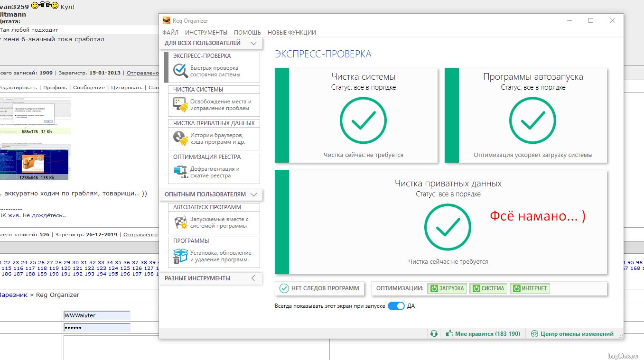This screenshot has width=644, height=360.
Task: Click the Reg Organizer title bar app icon
Action: pyautogui.click(x=167, y=21)
